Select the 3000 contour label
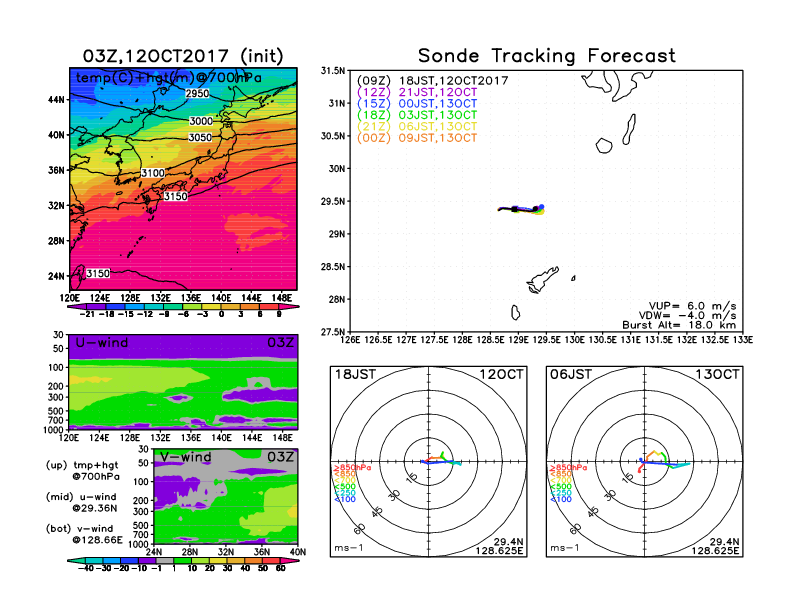This screenshot has width=792, height=612. (x=201, y=121)
